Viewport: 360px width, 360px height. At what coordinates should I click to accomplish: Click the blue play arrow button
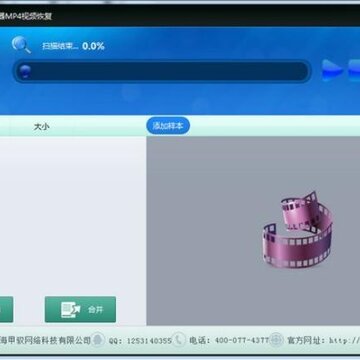pyautogui.click(x=332, y=70)
